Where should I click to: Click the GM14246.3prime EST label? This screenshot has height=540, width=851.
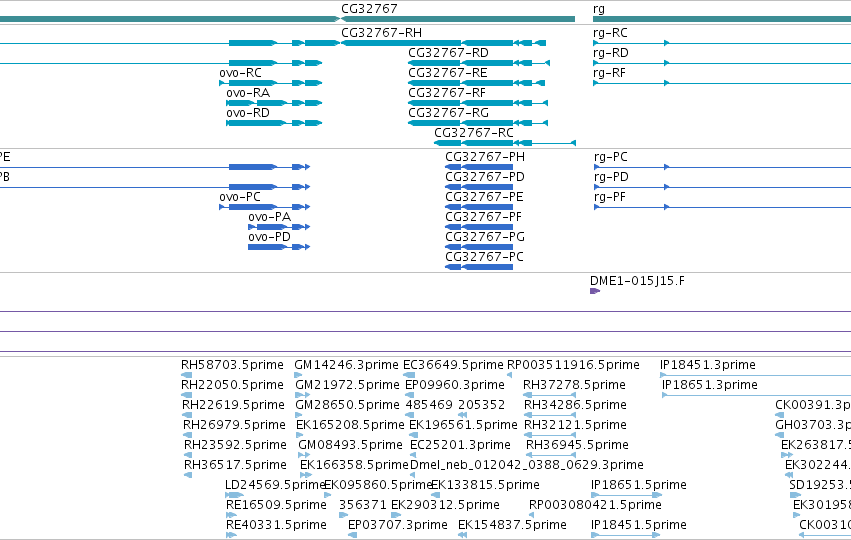[346, 365]
